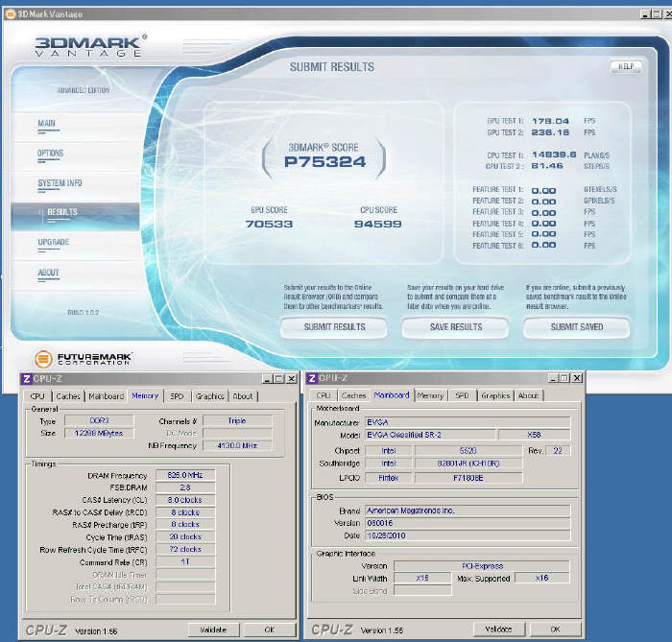672x642 pixels.
Task: Click the GPU Test 2 value 236.16
Action: (x=550, y=132)
